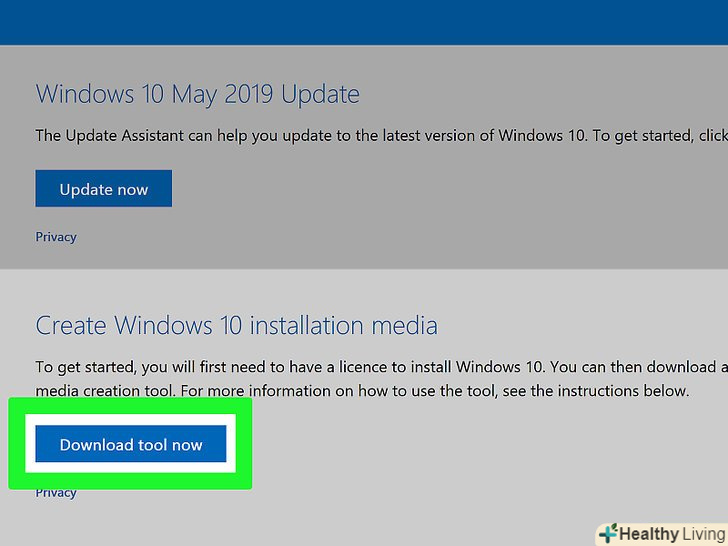Image resolution: width=728 pixels, height=546 pixels.
Task: Click the green plus icon in Healthy Living logo
Action: point(606,534)
